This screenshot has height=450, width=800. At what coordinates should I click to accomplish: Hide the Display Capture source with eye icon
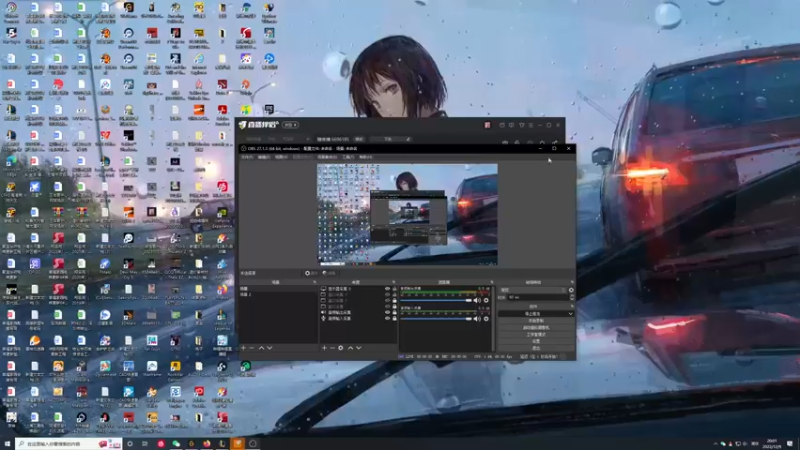(x=387, y=289)
